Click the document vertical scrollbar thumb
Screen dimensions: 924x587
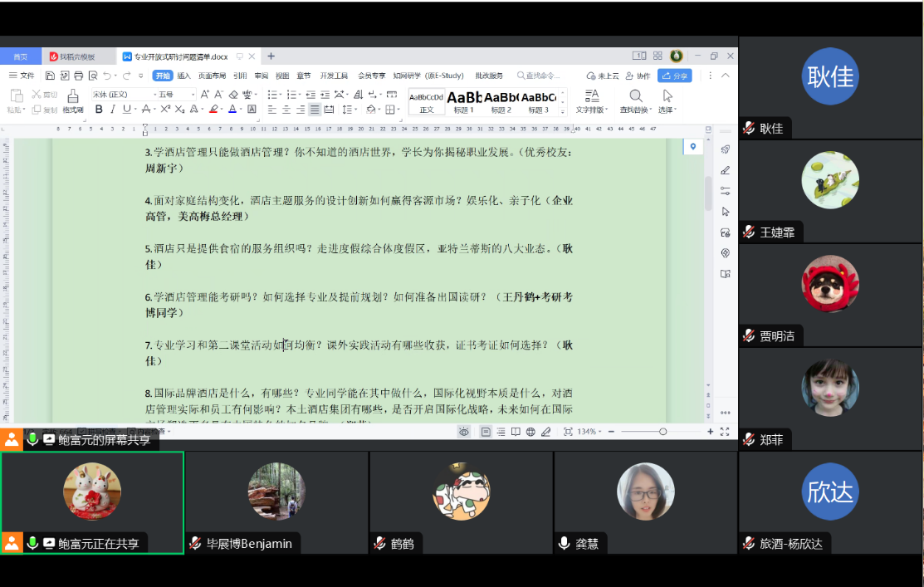tap(708, 193)
